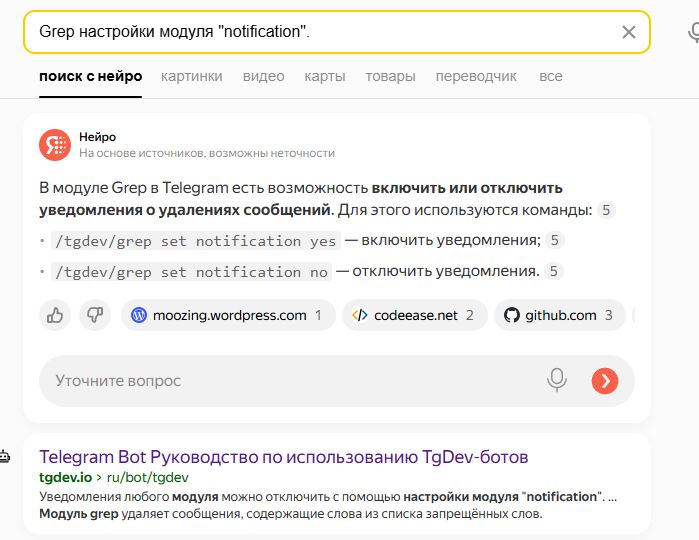This screenshot has height=540, width=699.
Task: Open the Telegram Bot Руководство search result
Action: pos(283,457)
